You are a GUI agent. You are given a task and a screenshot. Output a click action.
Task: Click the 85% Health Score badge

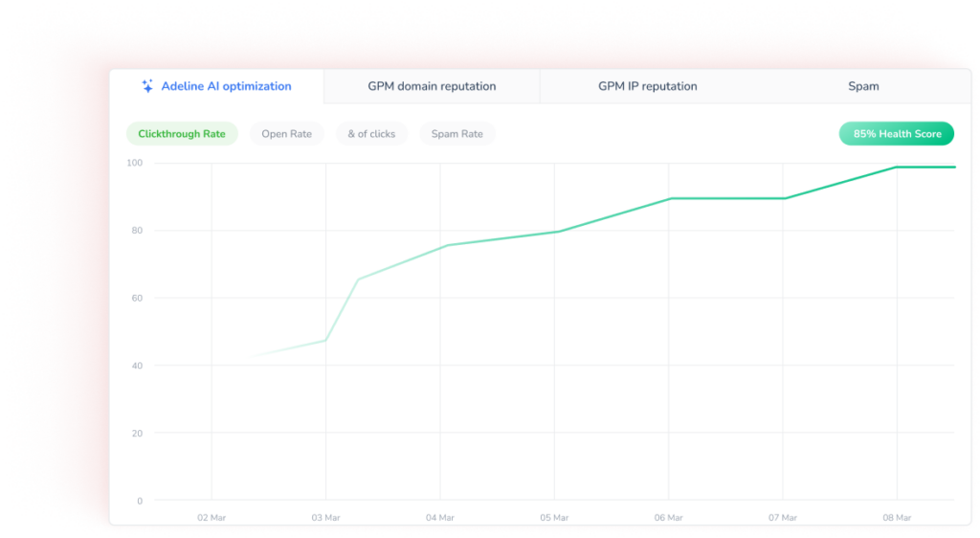pyautogui.click(x=897, y=134)
